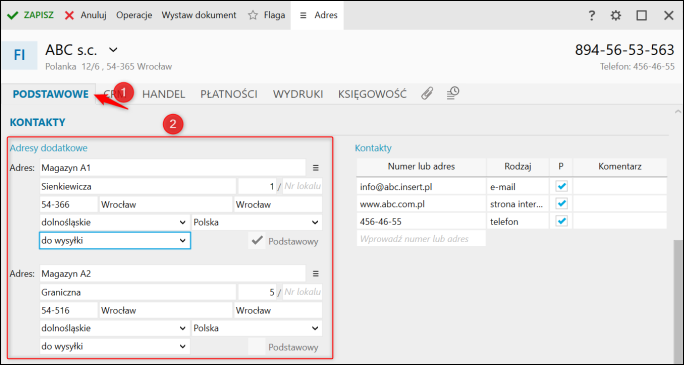684x365 pixels.
Task: Click the green ZAPISZ save button
Action: pyautogui.click(x=30, y=15)
